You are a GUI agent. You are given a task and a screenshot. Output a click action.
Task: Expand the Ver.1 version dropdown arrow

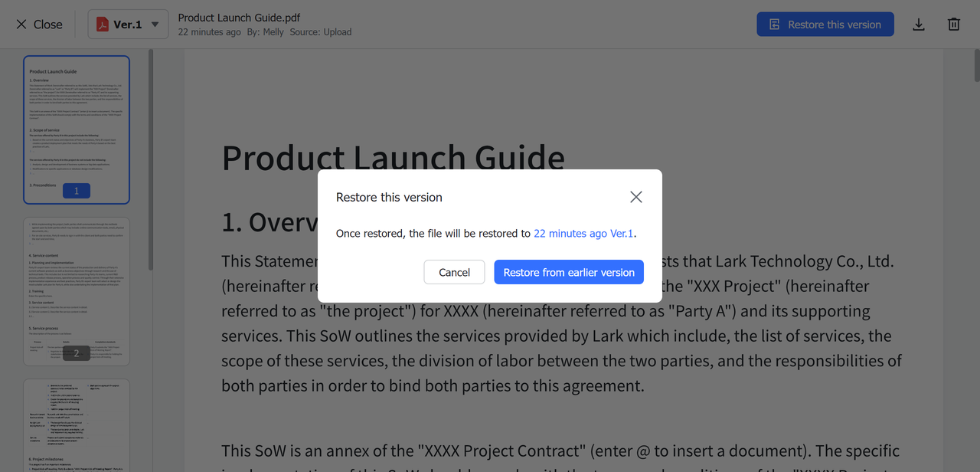[155, 25]
